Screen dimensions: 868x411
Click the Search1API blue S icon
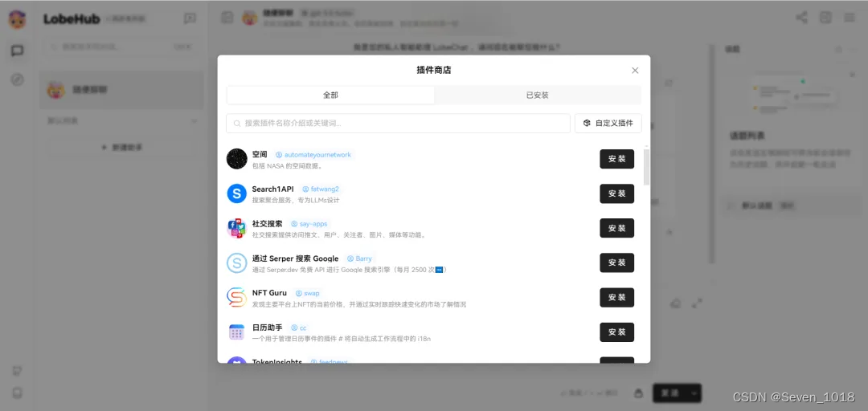coord(236,193)
